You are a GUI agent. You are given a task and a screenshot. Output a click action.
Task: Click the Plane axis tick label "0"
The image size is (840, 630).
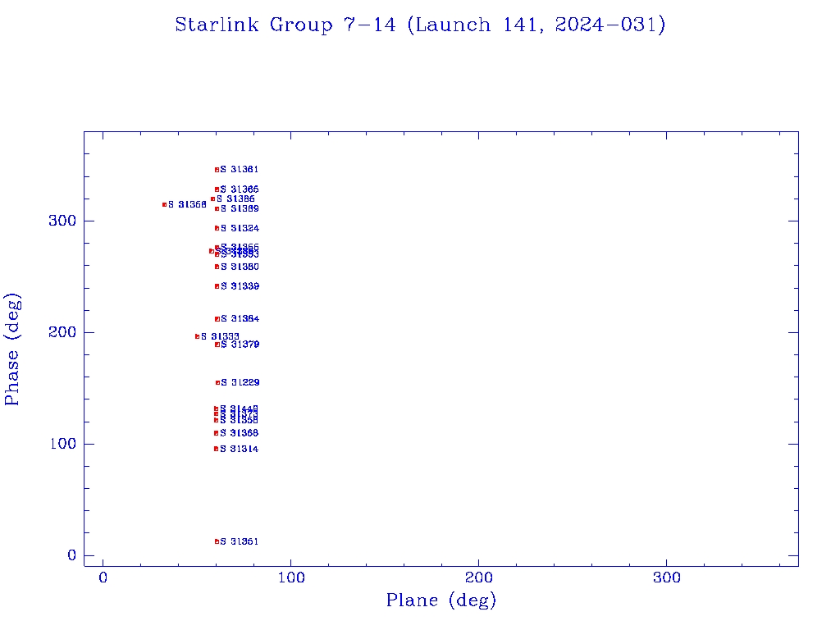tap(103, 577)
